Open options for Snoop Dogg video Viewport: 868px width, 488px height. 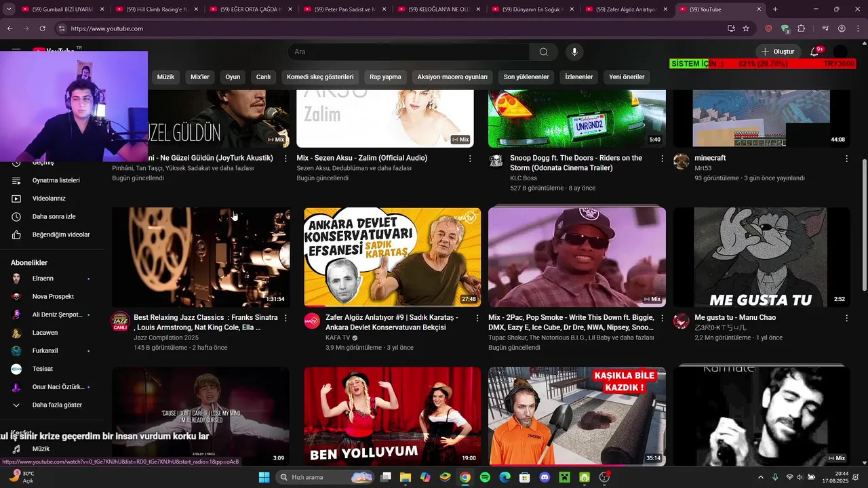tap(662, 159)
